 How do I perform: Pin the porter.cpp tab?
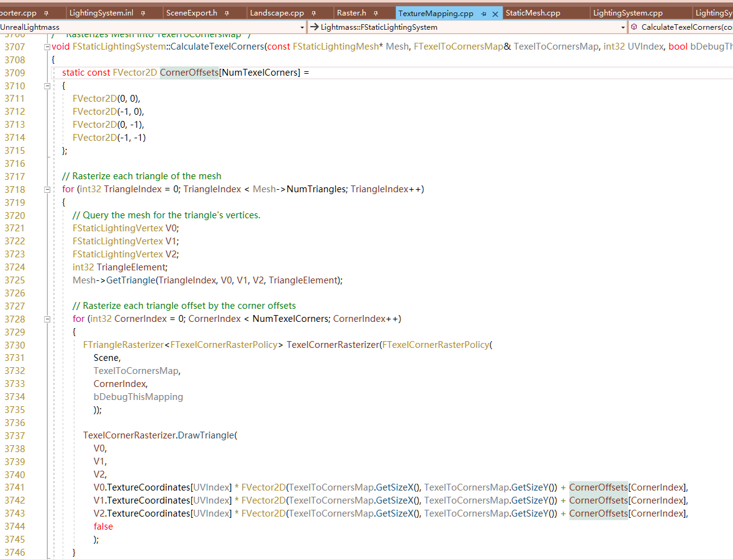click(x=47, y=14)
